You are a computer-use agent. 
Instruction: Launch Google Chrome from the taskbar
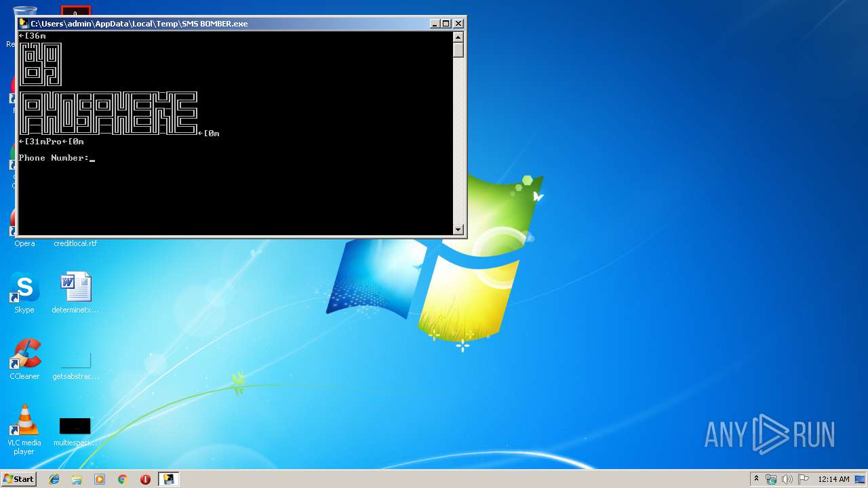pyautogui.click(x=122, y=479)
